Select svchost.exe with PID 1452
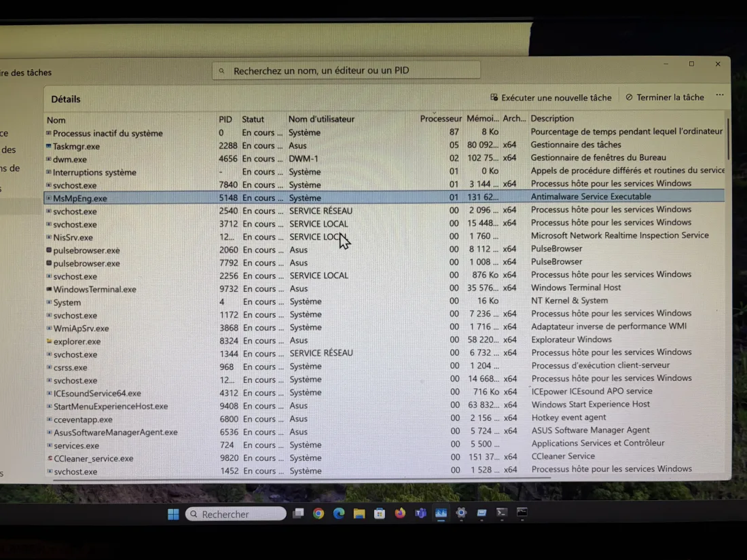 pos(384,470)
